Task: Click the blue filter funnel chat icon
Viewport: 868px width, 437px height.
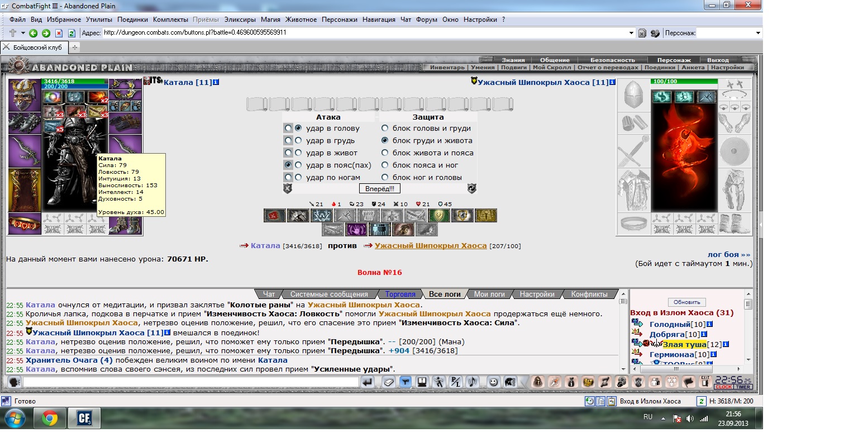Action: point(406,382)
